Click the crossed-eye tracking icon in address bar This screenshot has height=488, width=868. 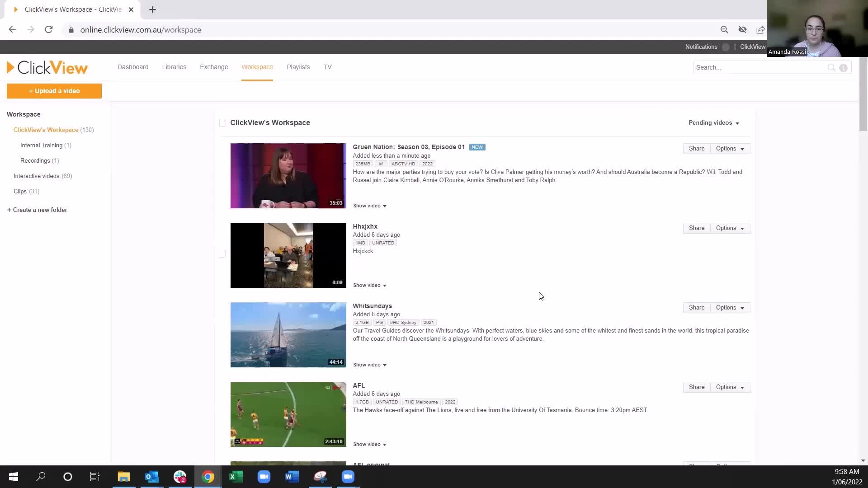click(742, 29)
